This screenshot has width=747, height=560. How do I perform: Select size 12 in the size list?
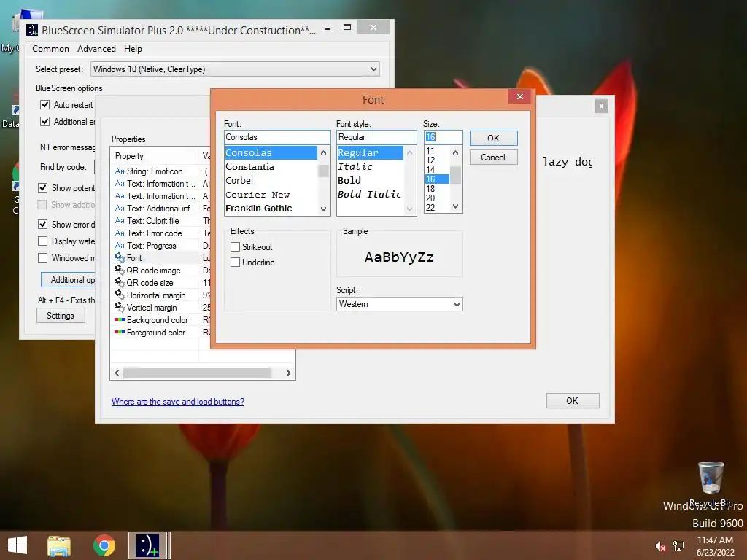[437, 160]
